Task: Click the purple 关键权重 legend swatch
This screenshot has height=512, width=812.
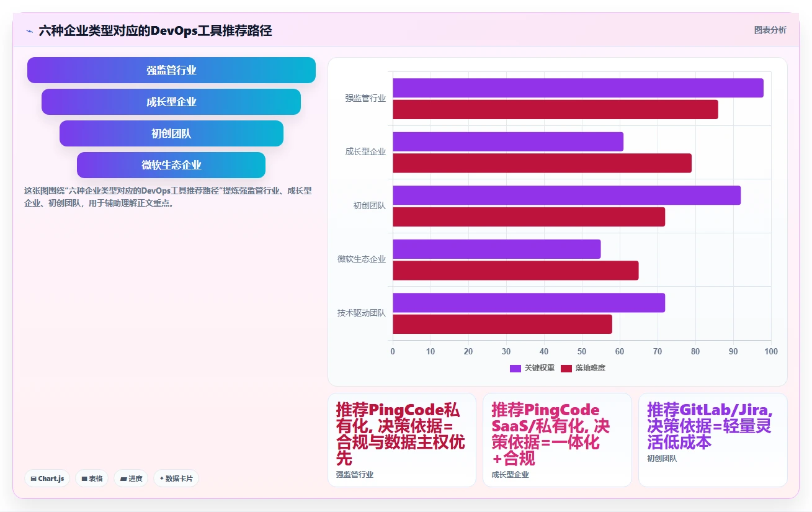Action: point(515,369)
